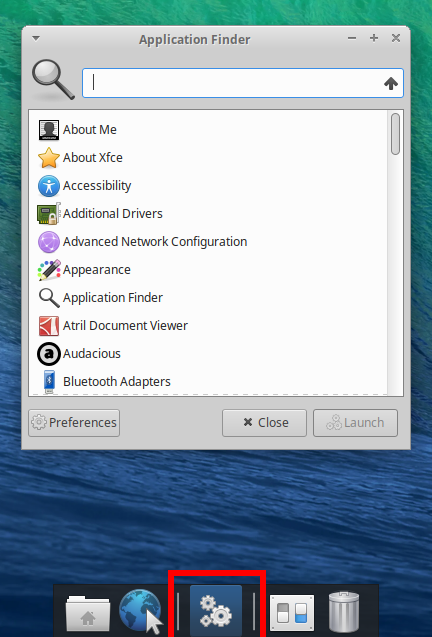Select Advanced Network Configuration text
The width and height of the screenshot is (432, 637).
(x=155, y=242)
